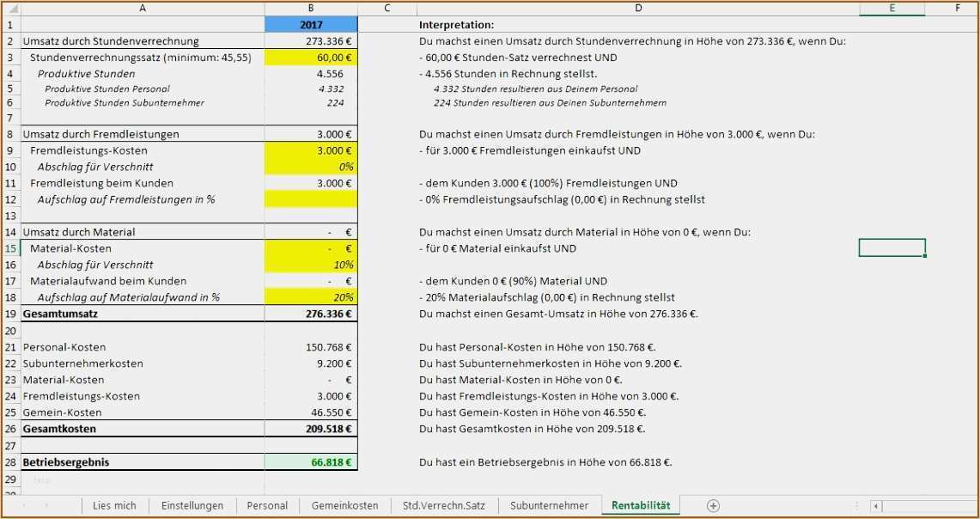Click the column D header
980x519 pixels.
(638, 8)
